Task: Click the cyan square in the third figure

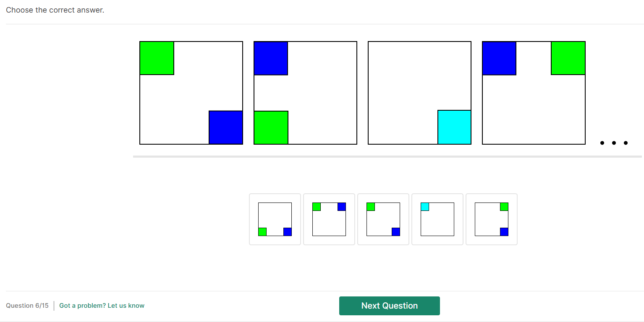Action: 454,127
